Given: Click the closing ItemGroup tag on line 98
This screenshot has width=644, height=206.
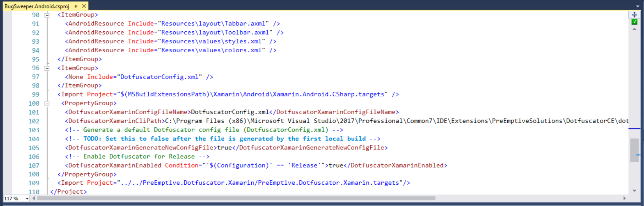Looking at the screenshot, I should tap(80, 85).
